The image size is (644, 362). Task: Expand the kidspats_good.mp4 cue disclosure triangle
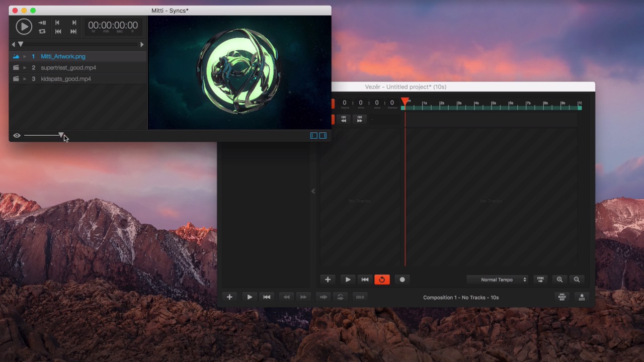pos(25,78)
